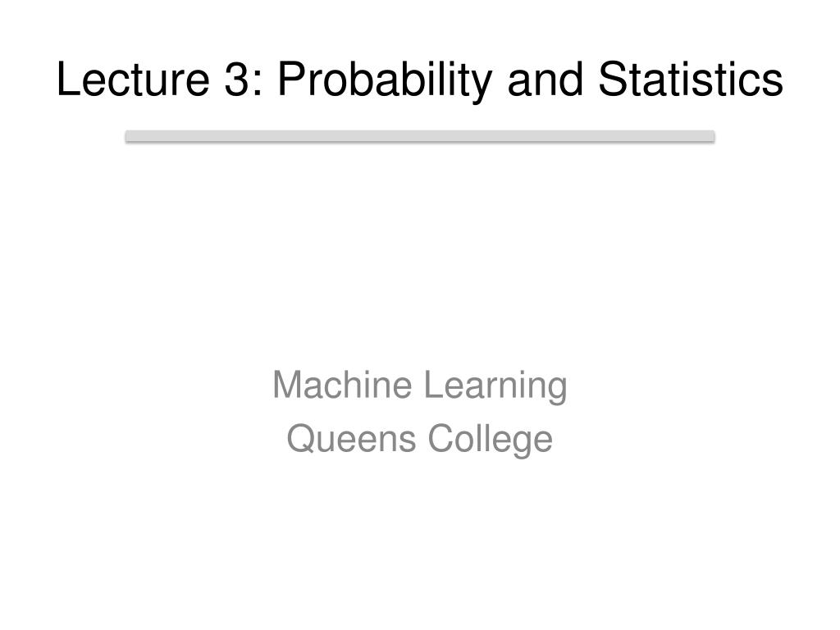Select the word "and" in the title
This screenshot has width=840, height=630.
click(545, 80)
